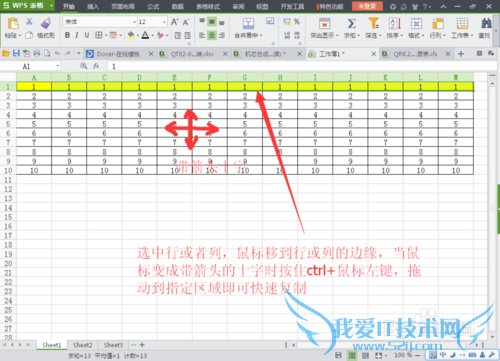The image size is (500, 361).
Task: Select the Format Painter brush icon
Action: (x=45, y=23)
